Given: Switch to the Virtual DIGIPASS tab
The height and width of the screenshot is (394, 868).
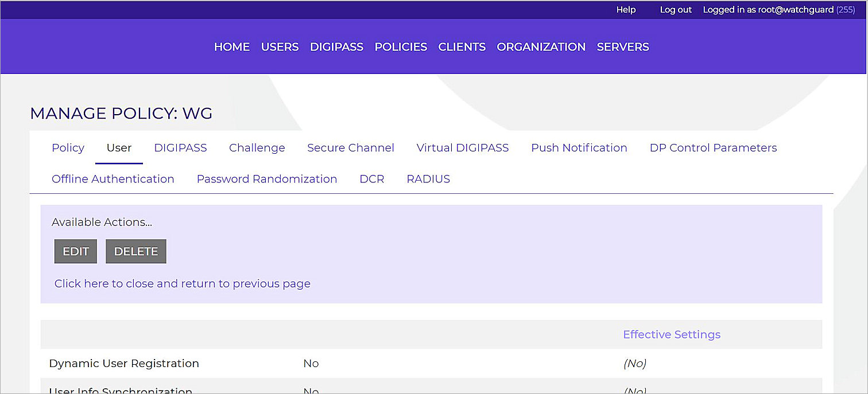Looking at the screenshot, I should (x=462, y=148).
